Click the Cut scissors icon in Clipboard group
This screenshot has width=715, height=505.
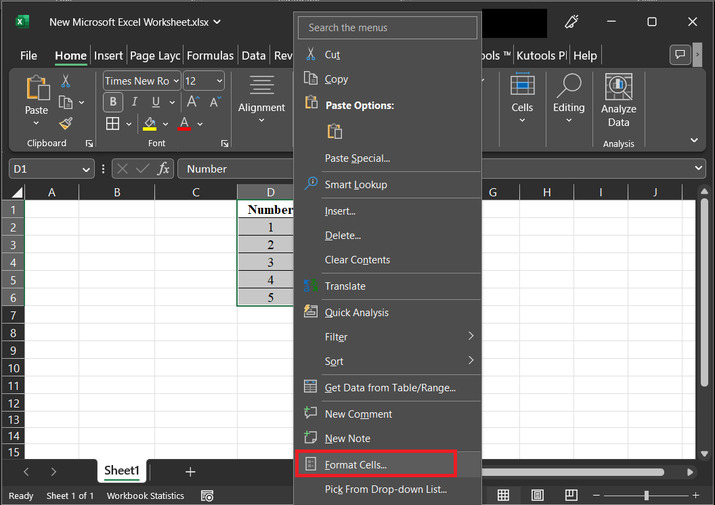[66, 81]
